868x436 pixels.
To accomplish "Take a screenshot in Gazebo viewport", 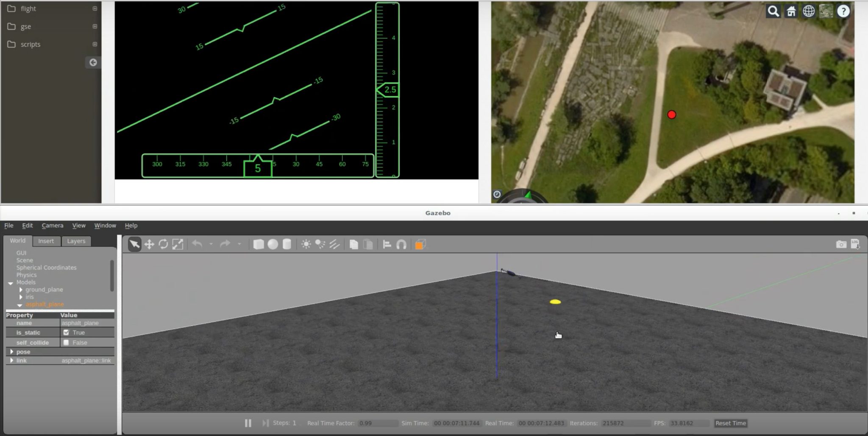I will [841, 244].
